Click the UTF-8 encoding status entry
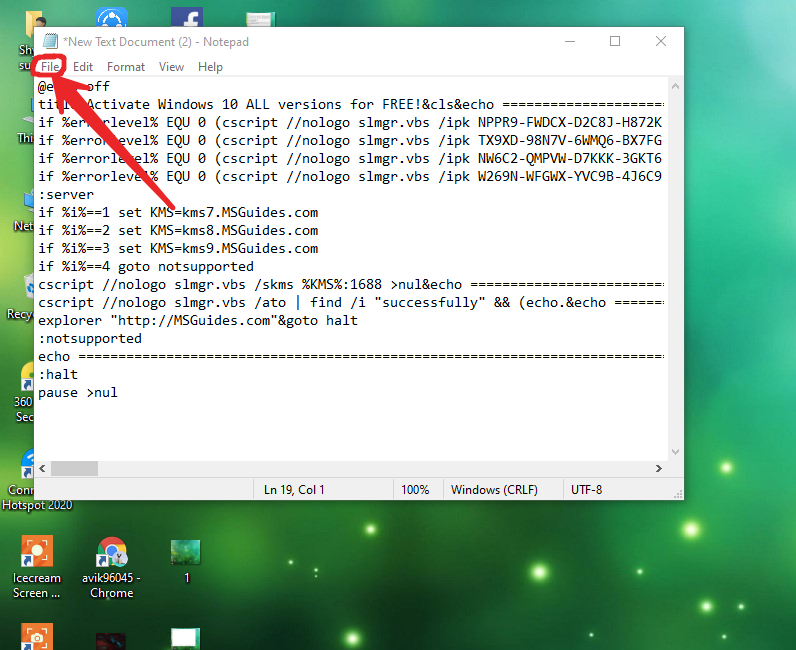Screen dimensions: 796x650 pyautogui.click(x=586, y=490)
